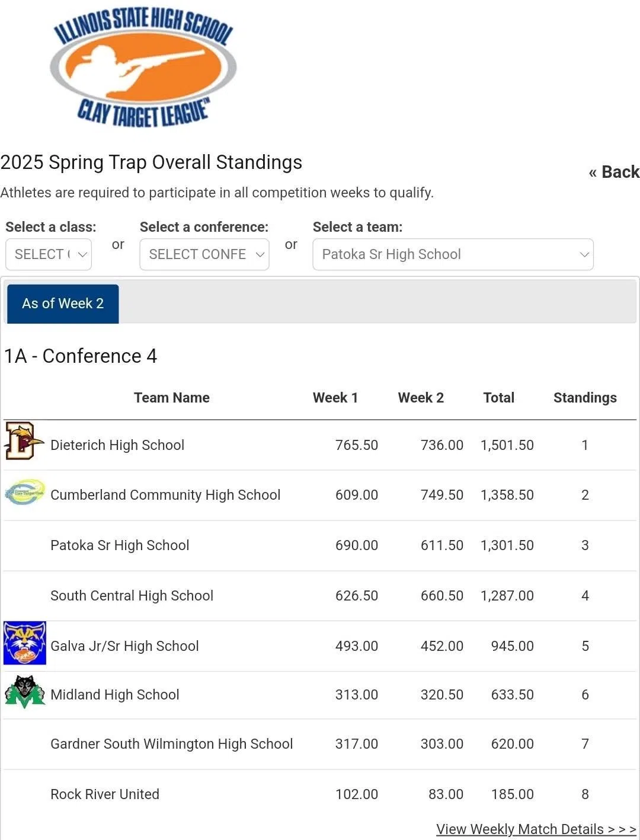Select the Rock River United row
The width and height of the screenshot is (640, 840).
320,794
